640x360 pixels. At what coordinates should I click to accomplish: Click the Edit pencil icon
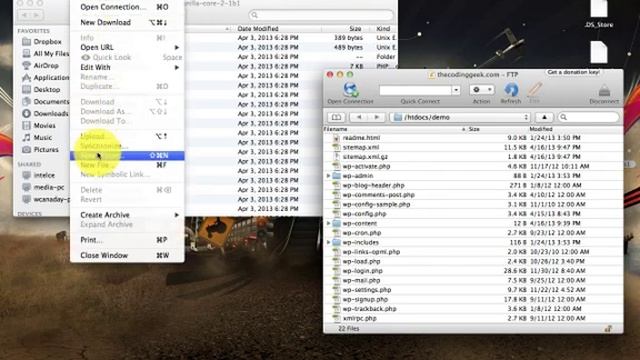click(x=534, y=89)
